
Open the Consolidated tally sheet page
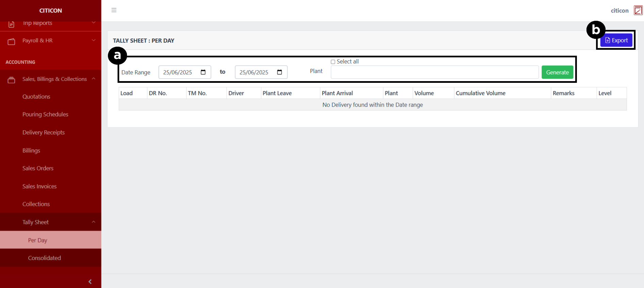click(44, 258)
